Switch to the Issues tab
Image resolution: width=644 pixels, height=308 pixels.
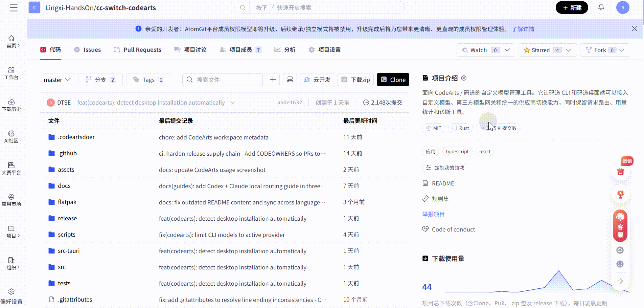pyautogui.click(x=87, y=50)
